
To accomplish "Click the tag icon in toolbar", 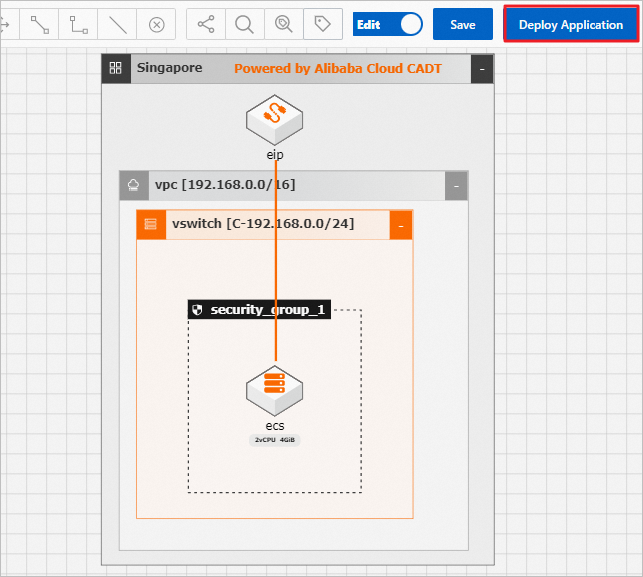I will click(x=323, y=24).
